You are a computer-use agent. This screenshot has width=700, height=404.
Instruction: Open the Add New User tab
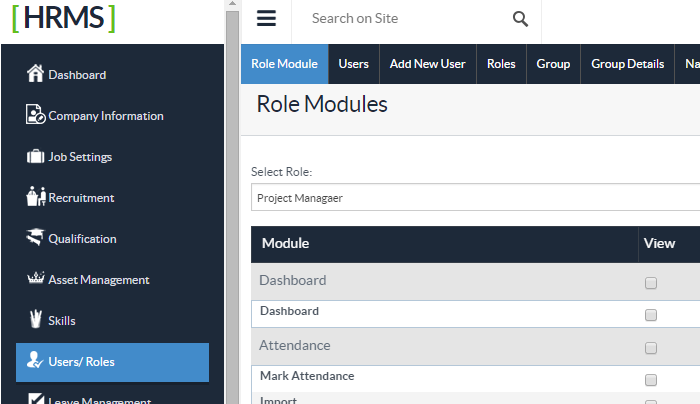tap(428, 64)
